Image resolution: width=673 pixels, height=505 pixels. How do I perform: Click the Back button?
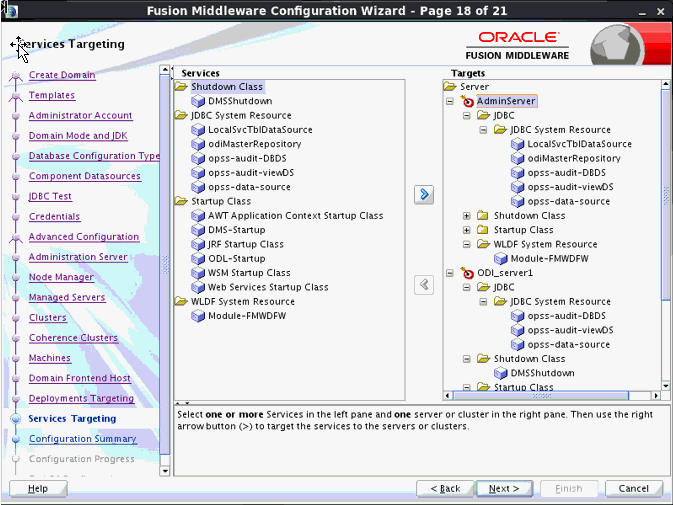tap(445, 489)
